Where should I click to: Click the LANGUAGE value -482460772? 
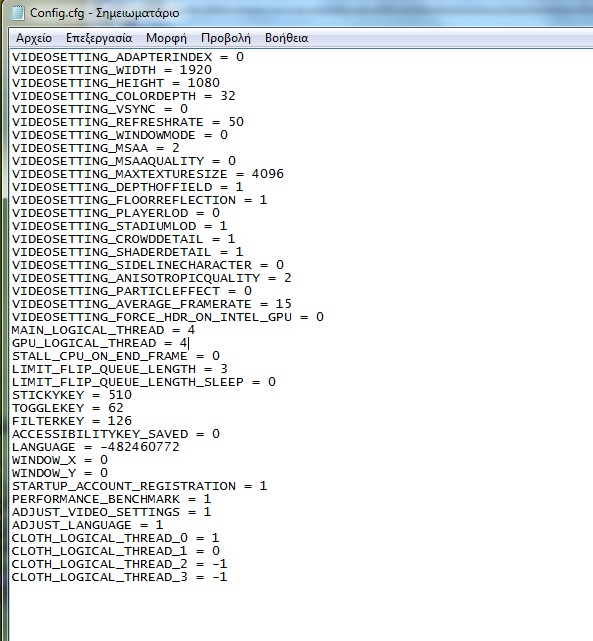(x=139, y=447)
